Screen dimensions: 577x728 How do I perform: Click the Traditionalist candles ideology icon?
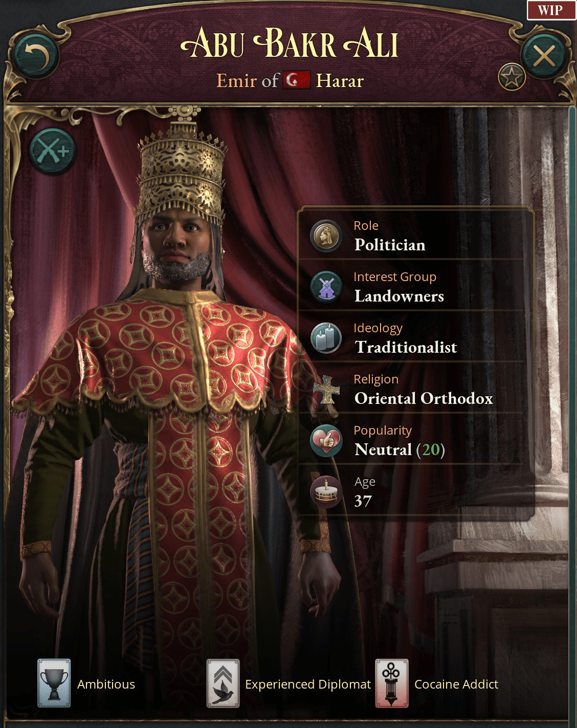pyautogui.click(x=326, y=338)
